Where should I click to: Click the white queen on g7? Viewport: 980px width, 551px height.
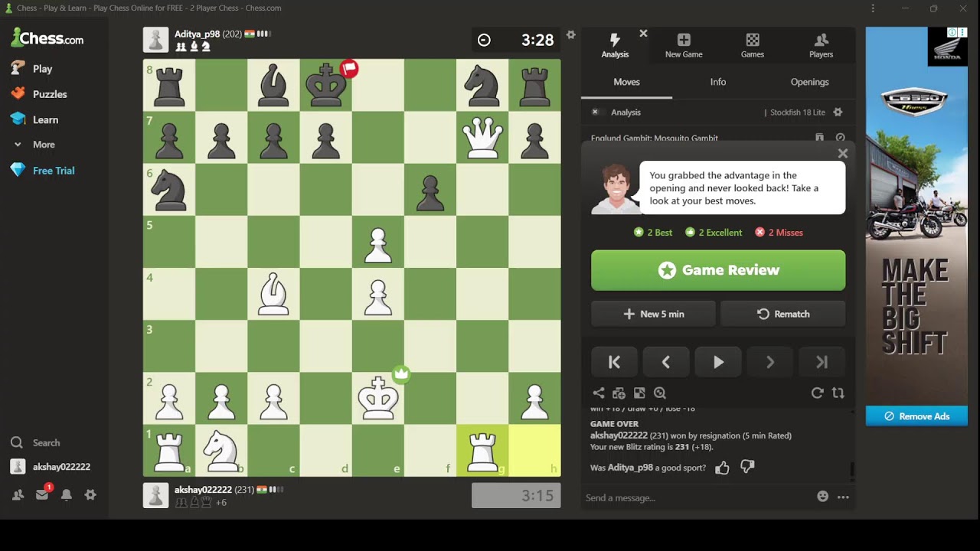coord(482,138)
